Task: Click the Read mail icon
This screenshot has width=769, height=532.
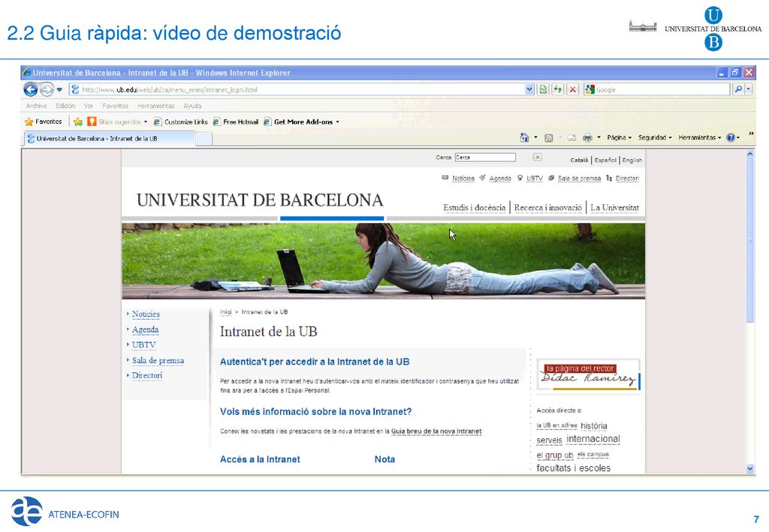Action: pos(571,137)
